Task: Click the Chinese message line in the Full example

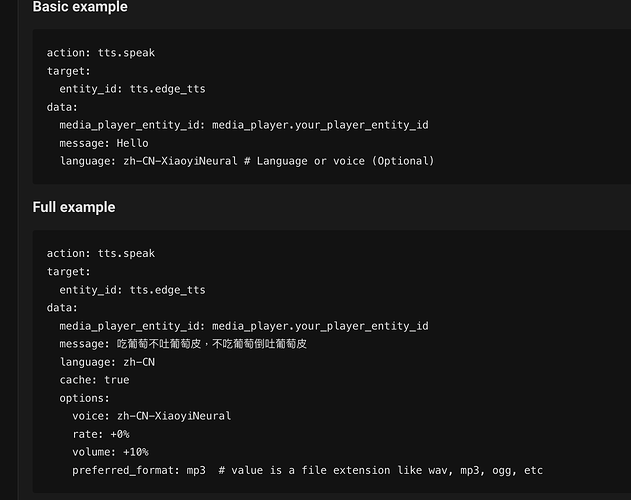Action: coord(182,344)
